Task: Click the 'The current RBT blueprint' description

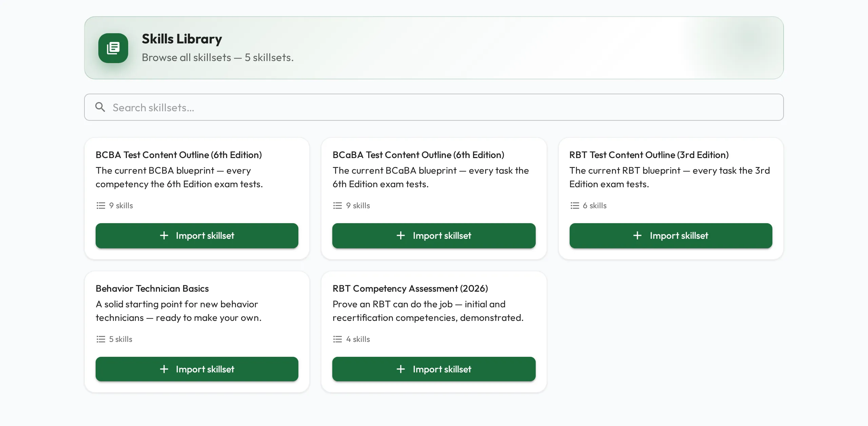Action: click(670, 177)
